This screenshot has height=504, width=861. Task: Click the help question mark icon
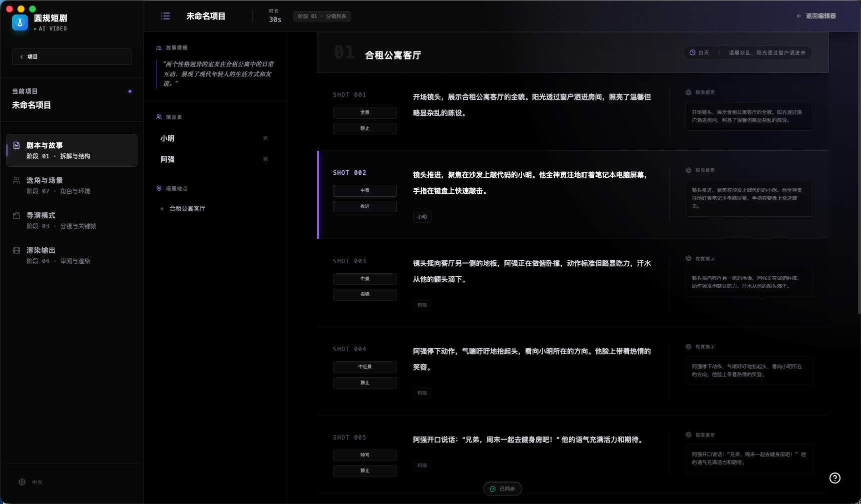point(834,478)
